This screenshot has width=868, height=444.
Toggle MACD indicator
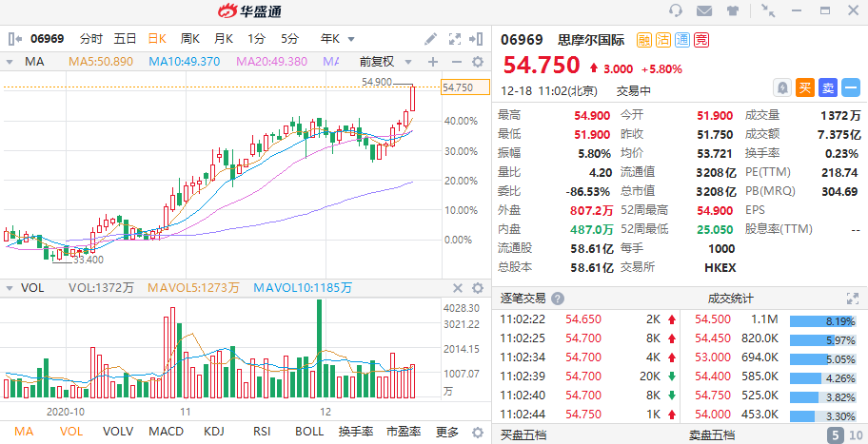coord(166,432)
